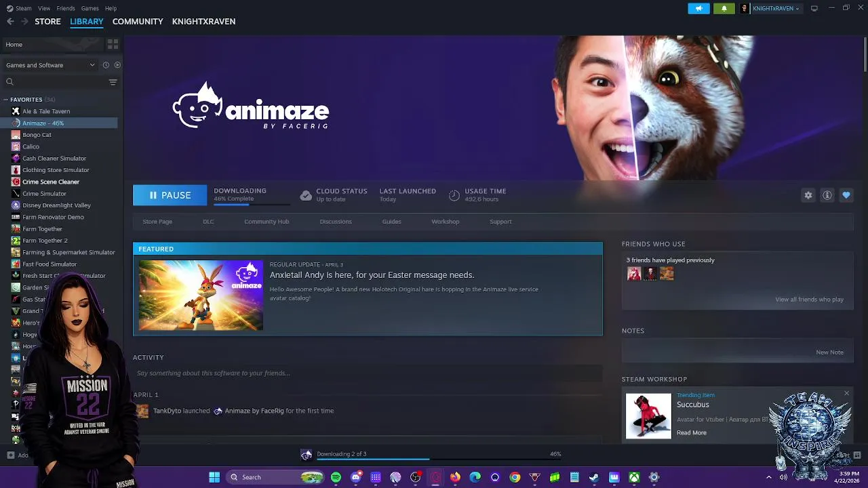Open the Games menu
Viewport: 868px width, 488px height.
point(90,8)
